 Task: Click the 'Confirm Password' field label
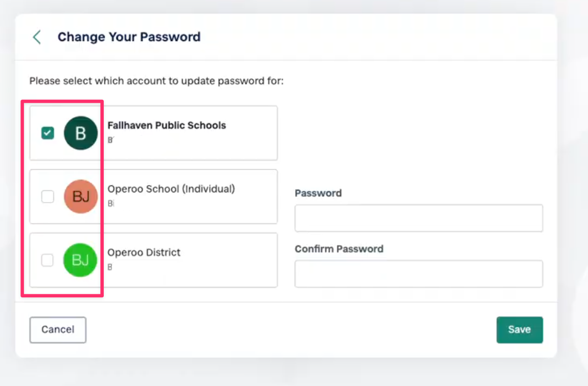tap(338, 249)
